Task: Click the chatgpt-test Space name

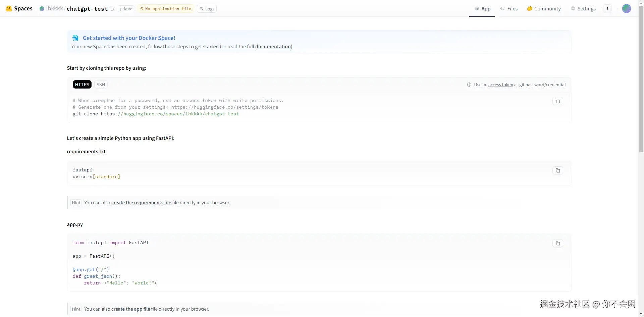Action: (x=87, y=9)
